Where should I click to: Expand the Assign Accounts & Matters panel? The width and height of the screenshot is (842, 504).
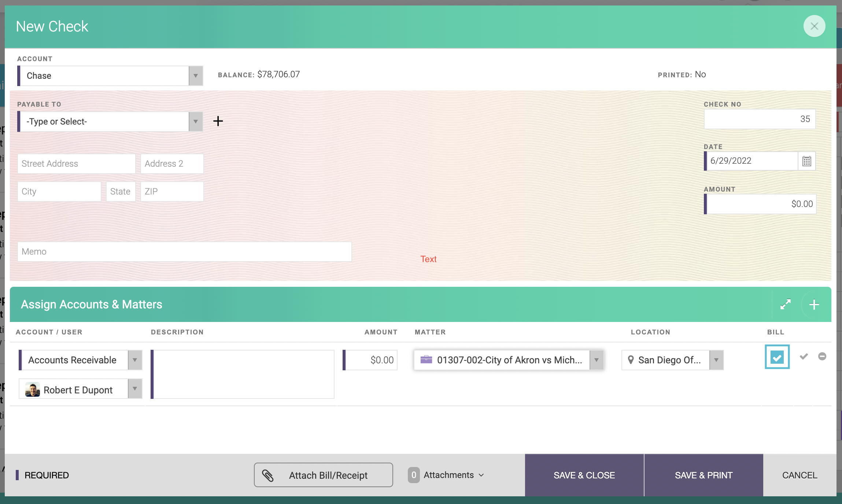[785, 304]
